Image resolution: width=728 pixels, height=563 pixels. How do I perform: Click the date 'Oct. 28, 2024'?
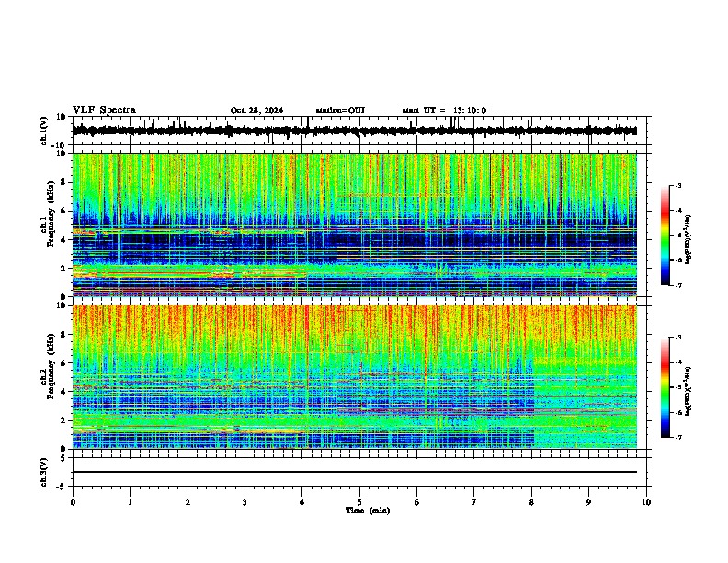256,110
